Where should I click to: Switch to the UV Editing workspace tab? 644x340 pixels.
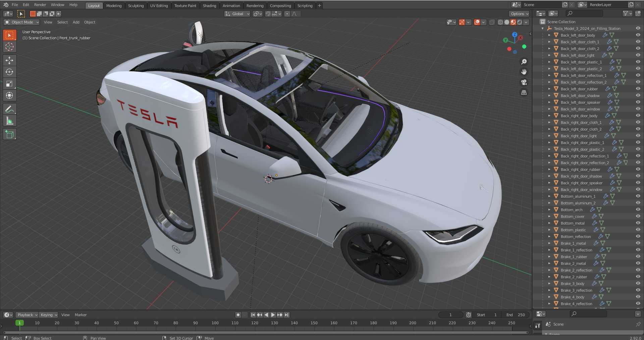159,6
